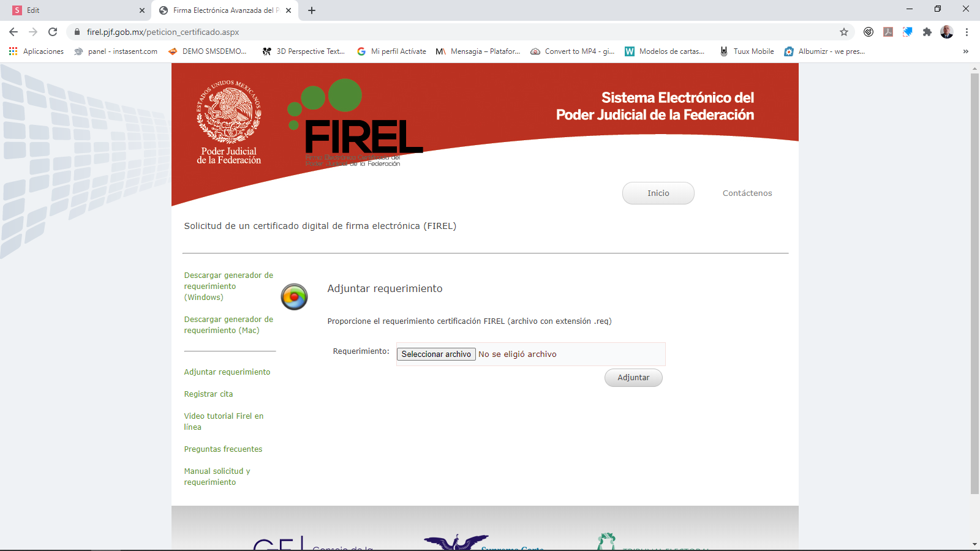Viewport: 980px width, 551px height.
Task: Open panel - instasent.com bookmark
Action: click(116, 51)
